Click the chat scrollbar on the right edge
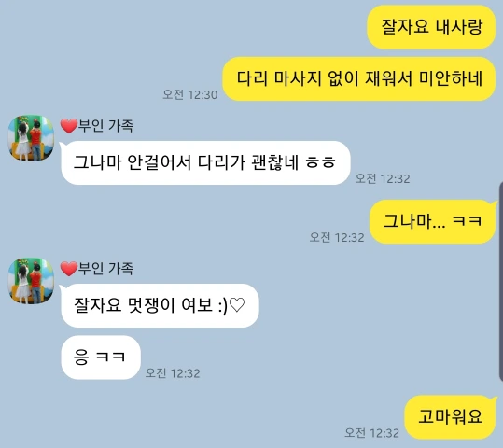503x448 pixels. (501, 282)
